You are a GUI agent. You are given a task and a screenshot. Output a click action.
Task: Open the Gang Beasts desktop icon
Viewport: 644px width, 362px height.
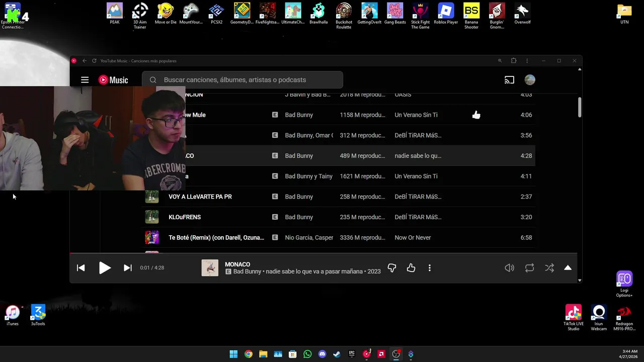click(395, 14)
